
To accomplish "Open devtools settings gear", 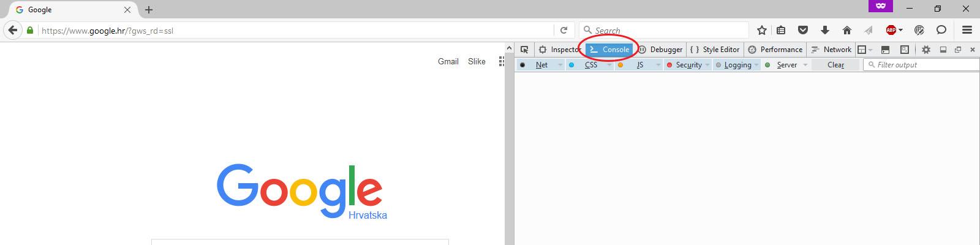I will pos(926,50).
